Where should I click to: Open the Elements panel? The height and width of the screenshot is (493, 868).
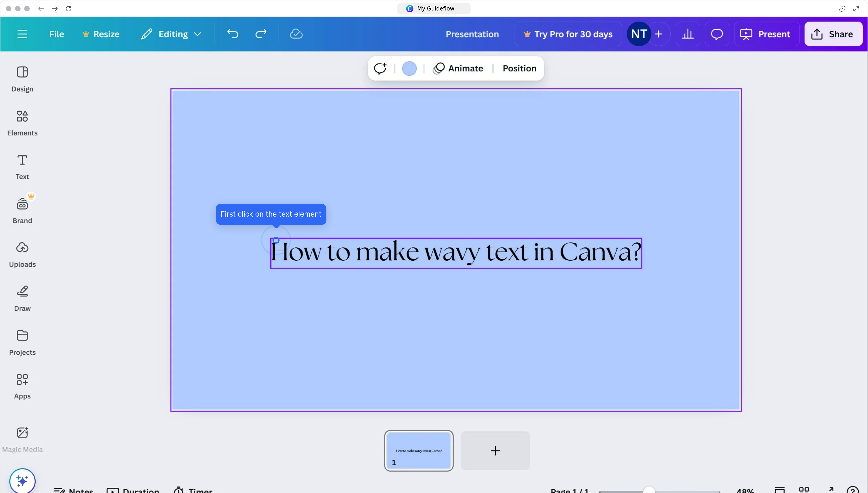click(22, 123)
